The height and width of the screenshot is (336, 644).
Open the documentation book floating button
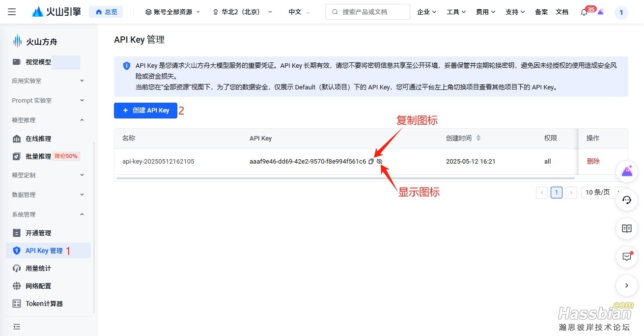[627, 228]
